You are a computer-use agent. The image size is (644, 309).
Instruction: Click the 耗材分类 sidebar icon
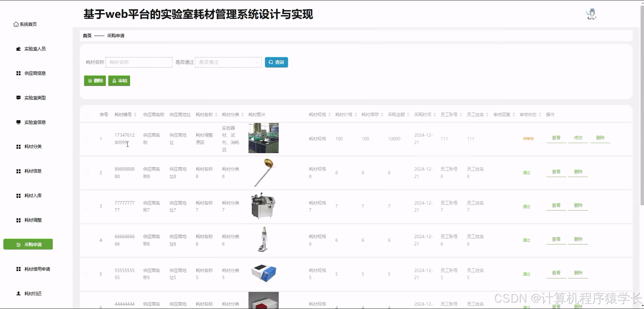click(18, 146)
